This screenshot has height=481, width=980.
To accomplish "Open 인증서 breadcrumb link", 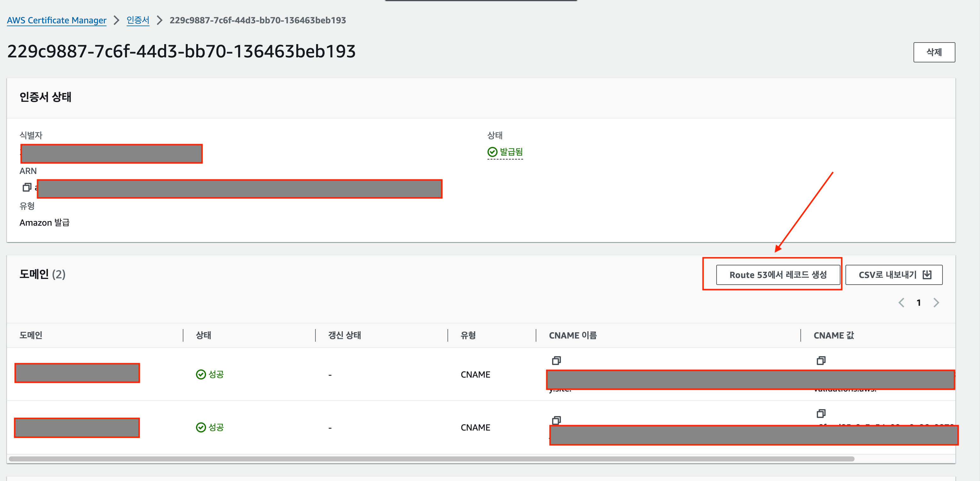I will 138,20.
